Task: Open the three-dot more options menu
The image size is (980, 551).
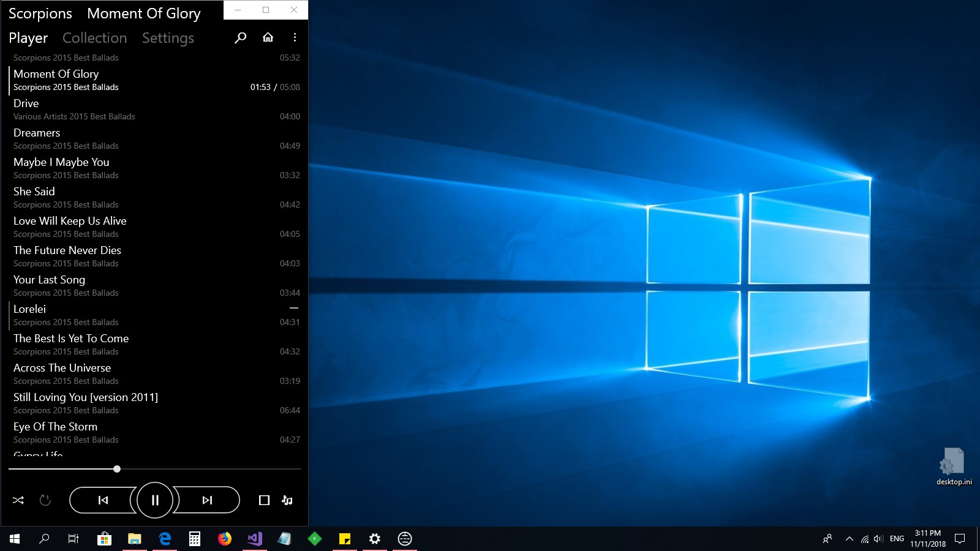Action: pos(295,37)
